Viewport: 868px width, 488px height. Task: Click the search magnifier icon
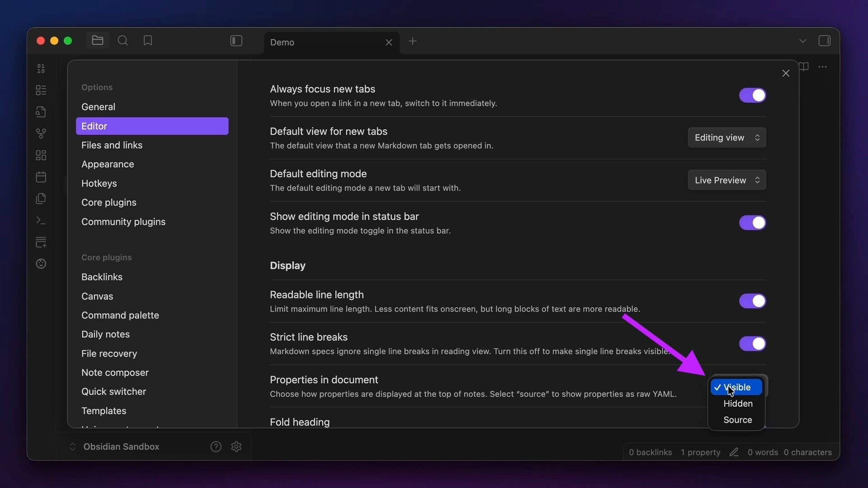coord(123,41)
